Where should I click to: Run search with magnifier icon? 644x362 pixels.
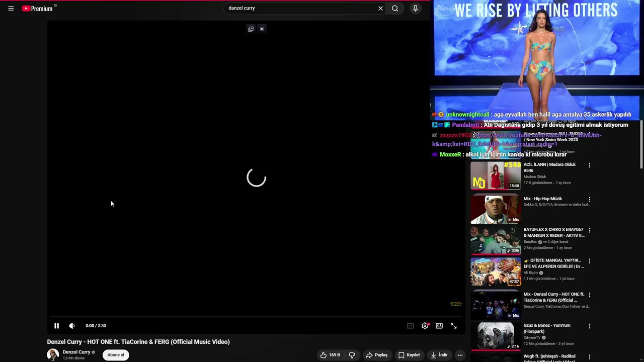(395, 8)
